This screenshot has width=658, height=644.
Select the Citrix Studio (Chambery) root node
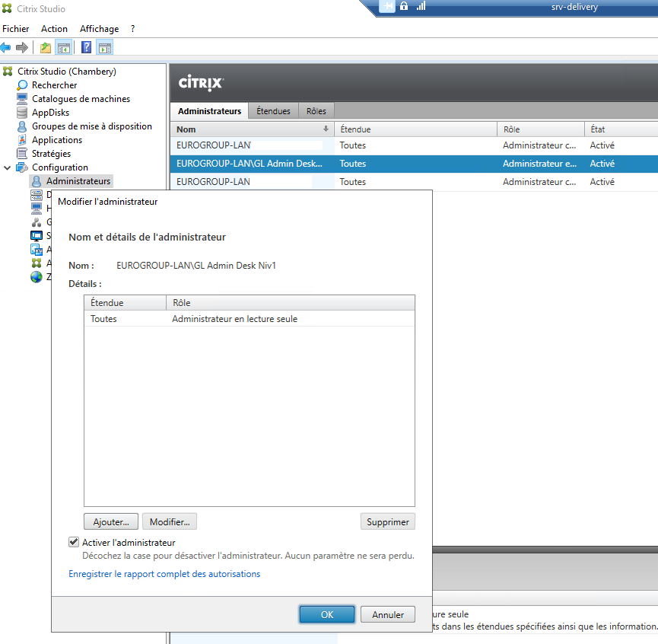coord(67,72)
